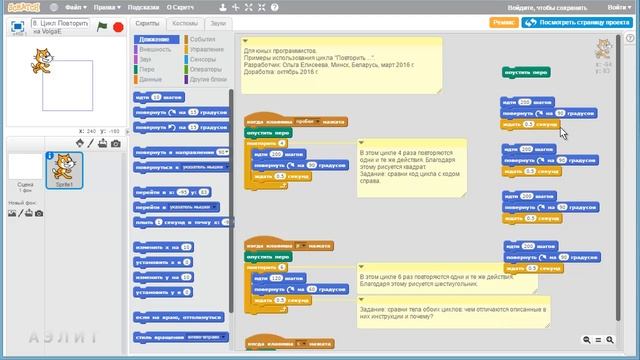Select the Shrink sprite tool

pos(262,7)
